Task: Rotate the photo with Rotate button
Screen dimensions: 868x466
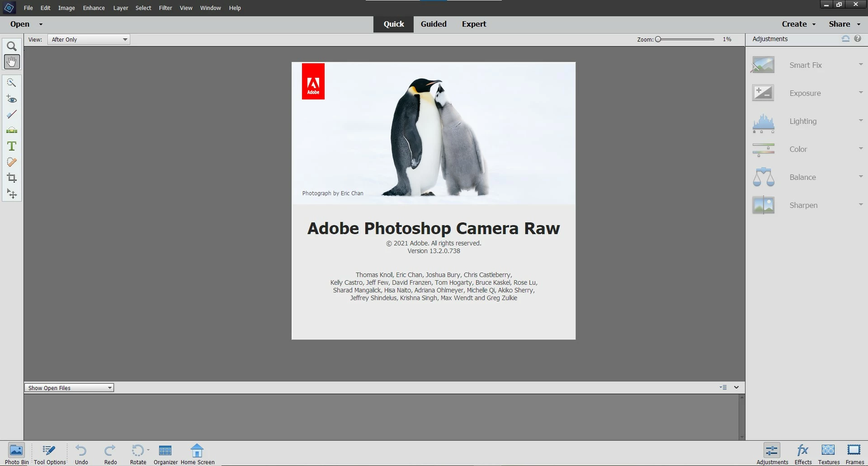Action: click(137, 454)
